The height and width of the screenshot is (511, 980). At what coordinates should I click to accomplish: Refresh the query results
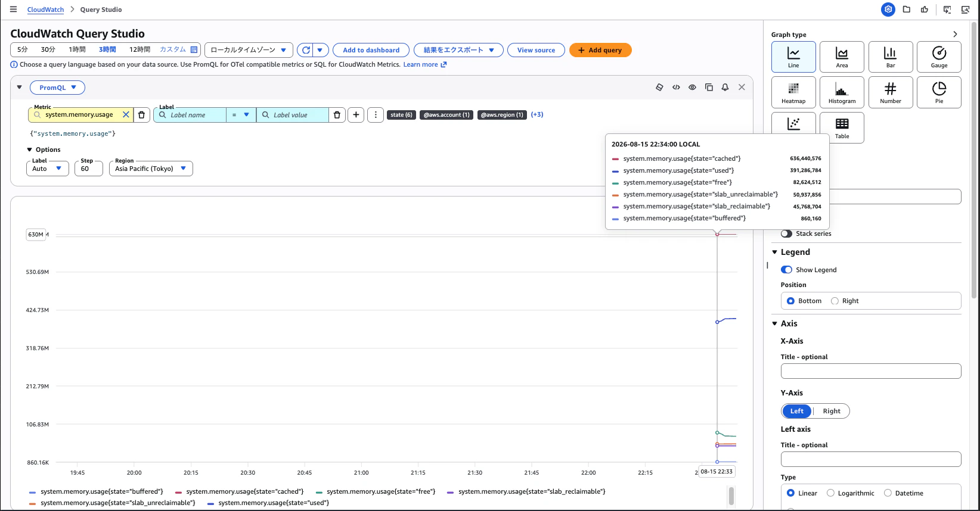(306, 50)
